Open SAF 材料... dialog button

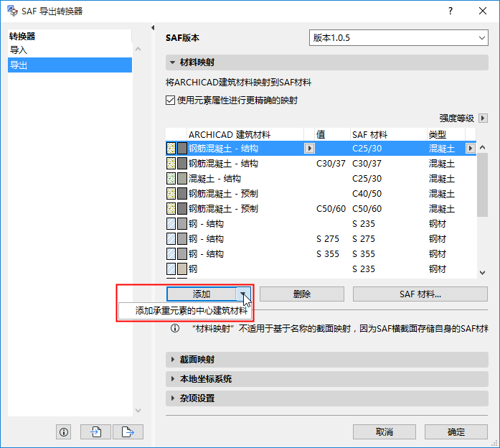point(420,294)
